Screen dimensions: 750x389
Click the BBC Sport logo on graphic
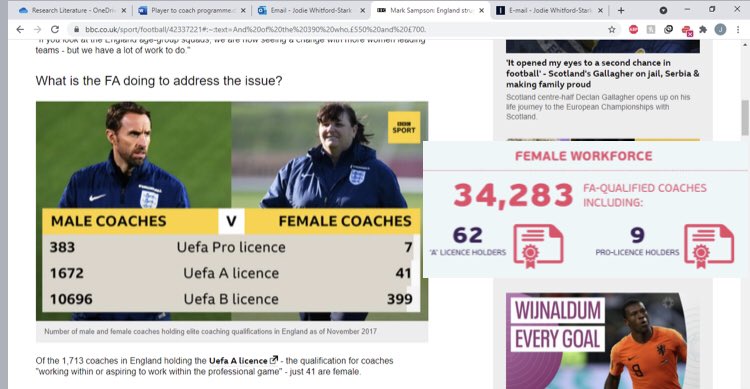tap(404, 127)
